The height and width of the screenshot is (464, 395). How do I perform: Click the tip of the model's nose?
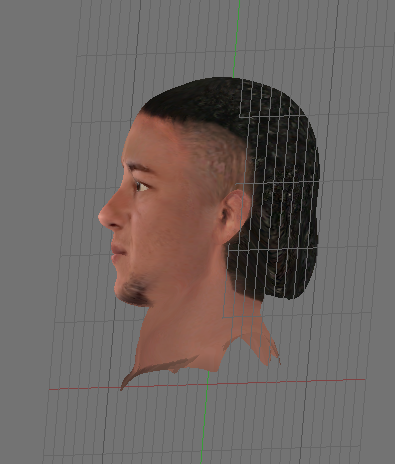[103, 216]
